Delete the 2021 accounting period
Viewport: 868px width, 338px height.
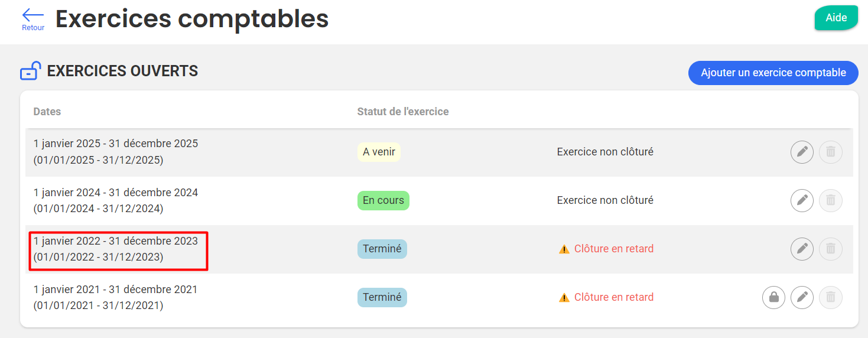830,297
